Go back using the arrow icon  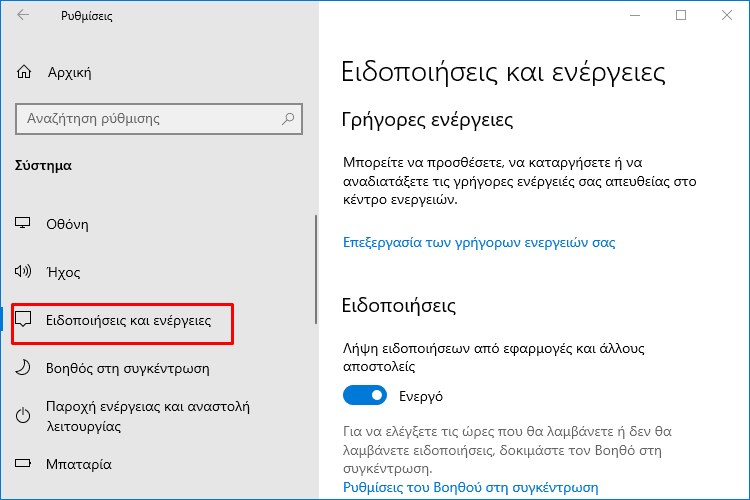22,15
